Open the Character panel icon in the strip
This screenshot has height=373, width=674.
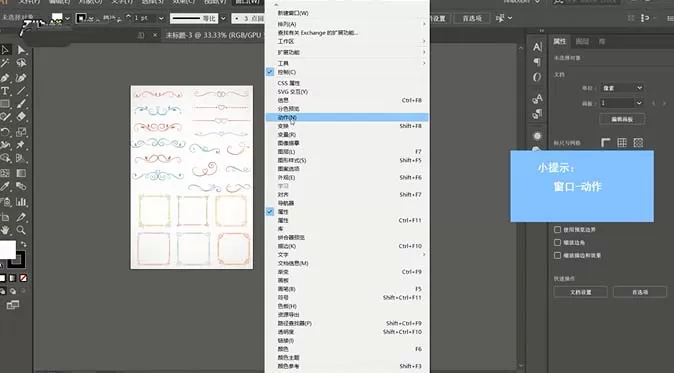[537, 47]
